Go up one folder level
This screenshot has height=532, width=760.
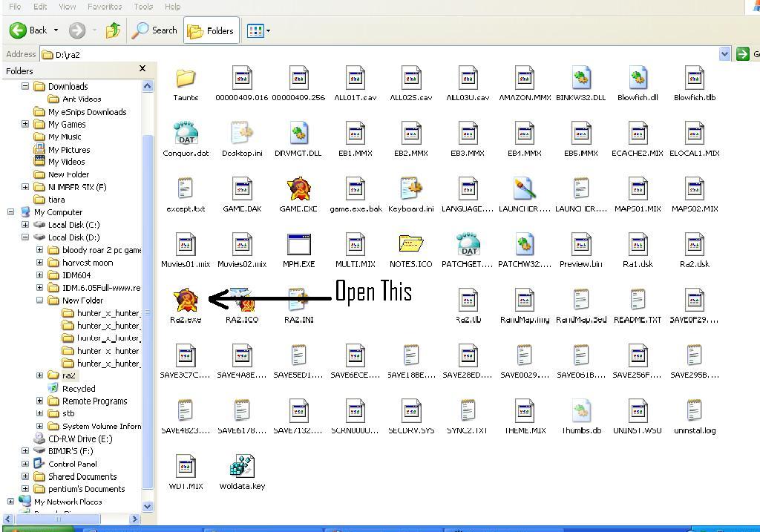[113, 30]
